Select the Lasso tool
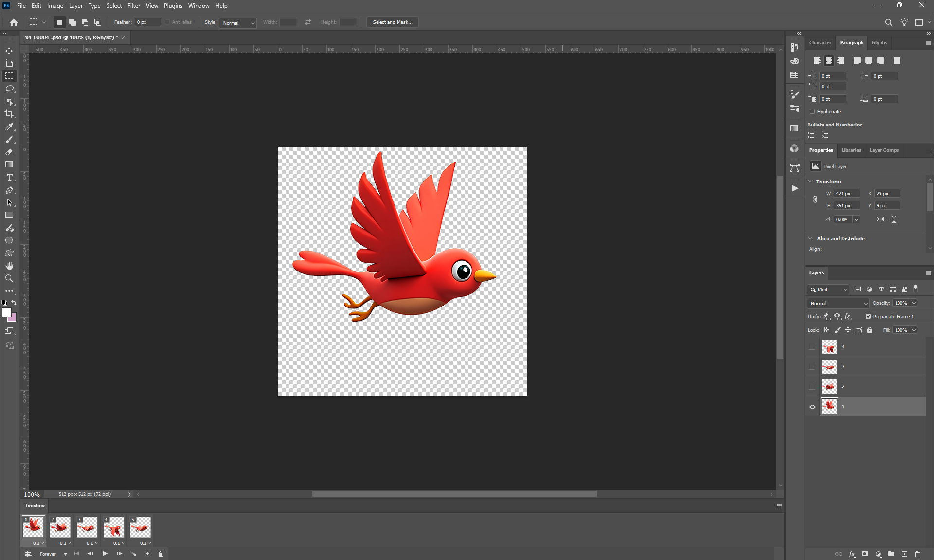The width and height of the screenshot is (934, 560). click(9, 89)
